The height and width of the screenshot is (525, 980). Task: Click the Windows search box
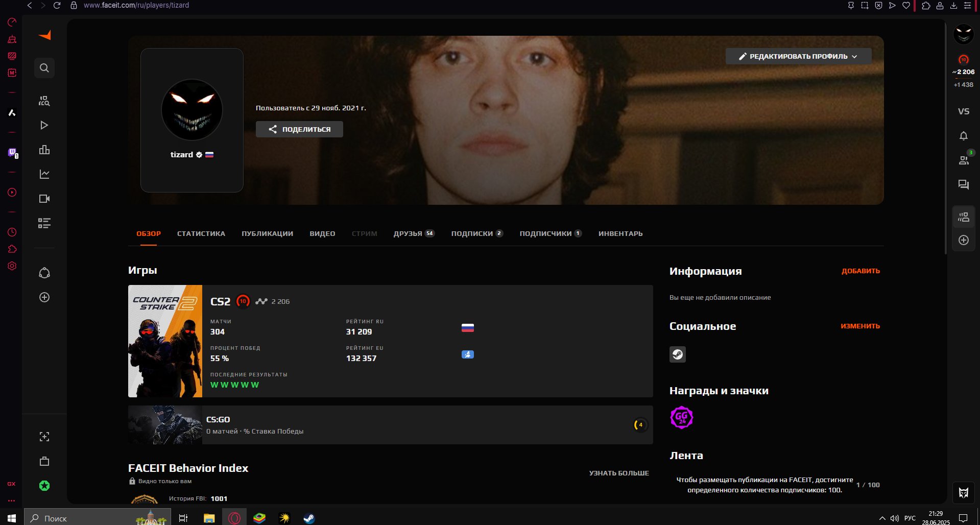coord(98,518)
